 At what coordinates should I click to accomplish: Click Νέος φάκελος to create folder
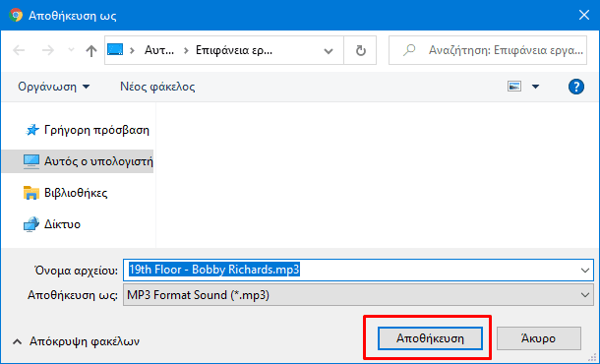[x=157, y=87]
